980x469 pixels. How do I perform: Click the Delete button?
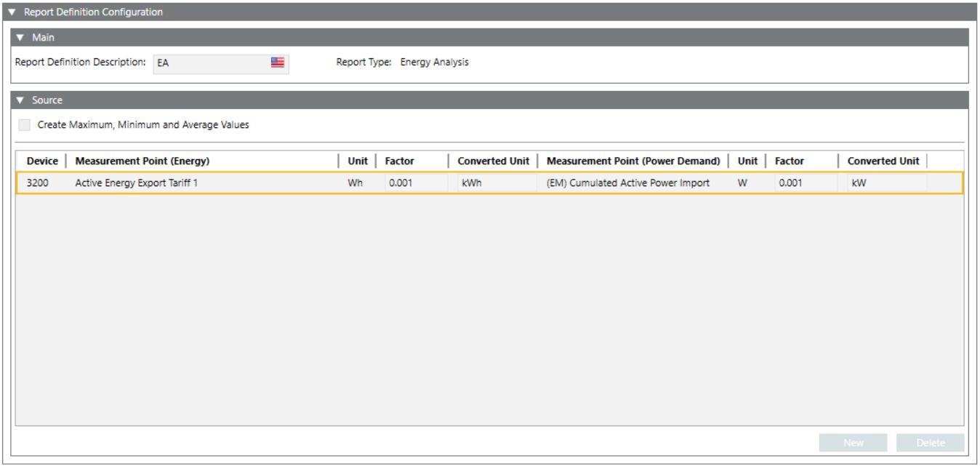point(930,443)
